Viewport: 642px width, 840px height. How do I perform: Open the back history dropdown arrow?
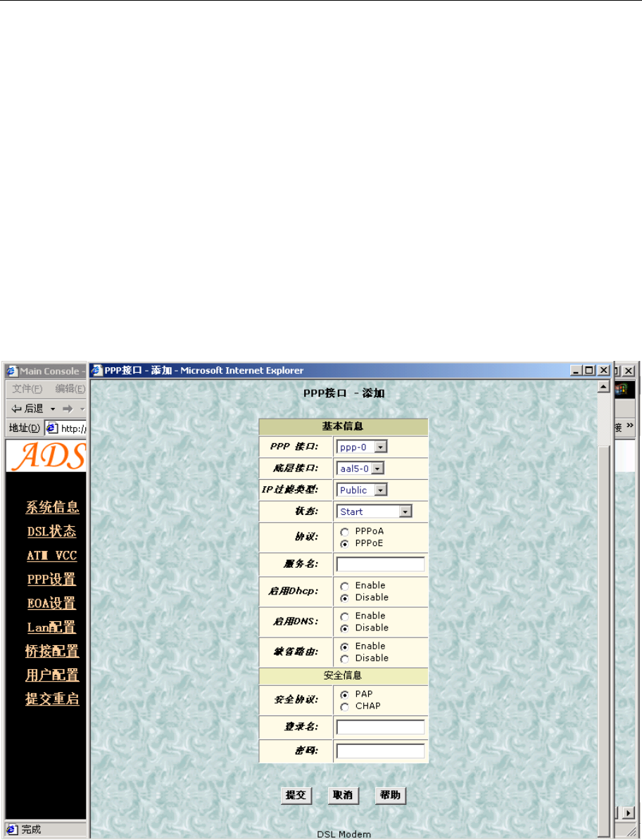pyautogui.click(x=53, y=409)
